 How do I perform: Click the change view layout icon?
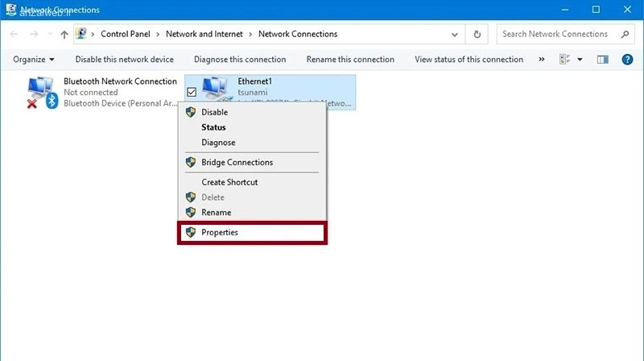[x=565, y=60]
